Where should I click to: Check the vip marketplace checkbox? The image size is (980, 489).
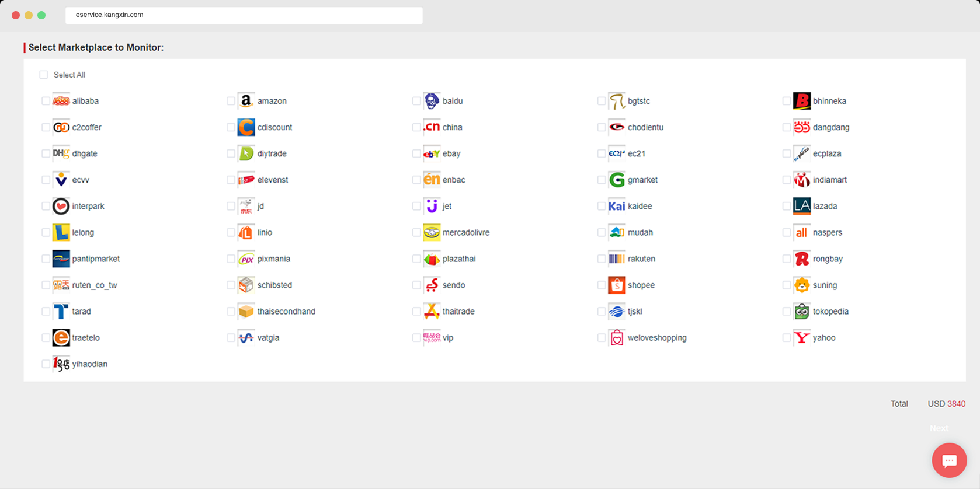pyautogui.click(x=416, y=337)
